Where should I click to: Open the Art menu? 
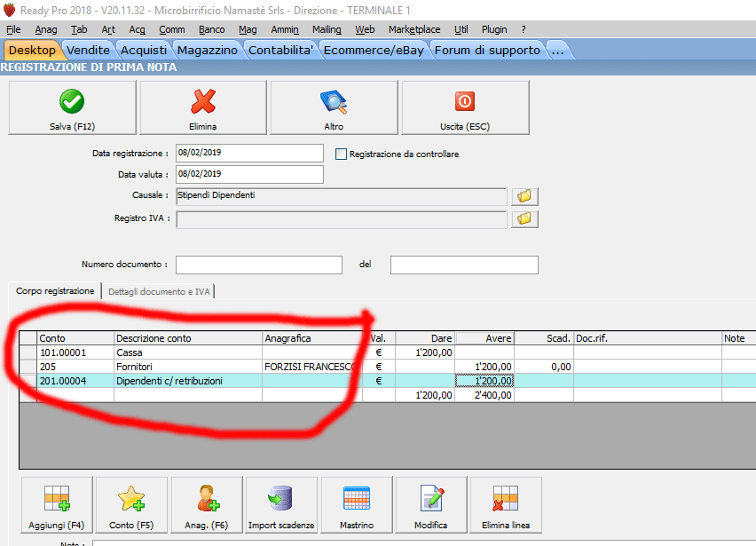point(108,29)
